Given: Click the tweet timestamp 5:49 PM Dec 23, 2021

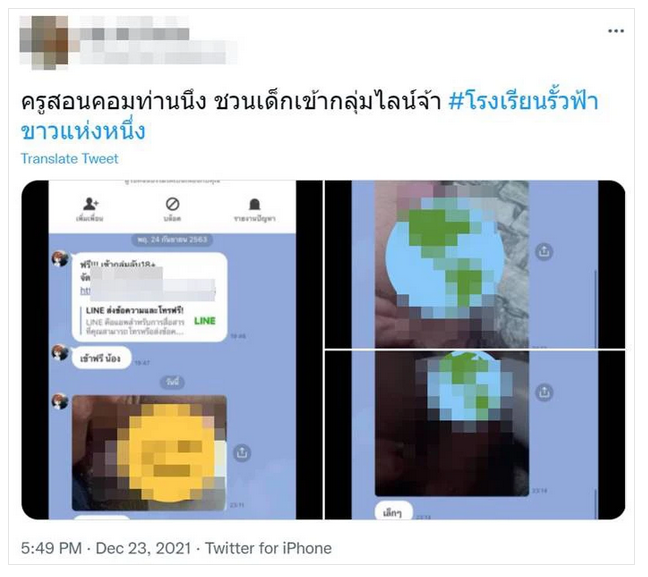Looking at the screenshot, I should [x=106, y=548].
